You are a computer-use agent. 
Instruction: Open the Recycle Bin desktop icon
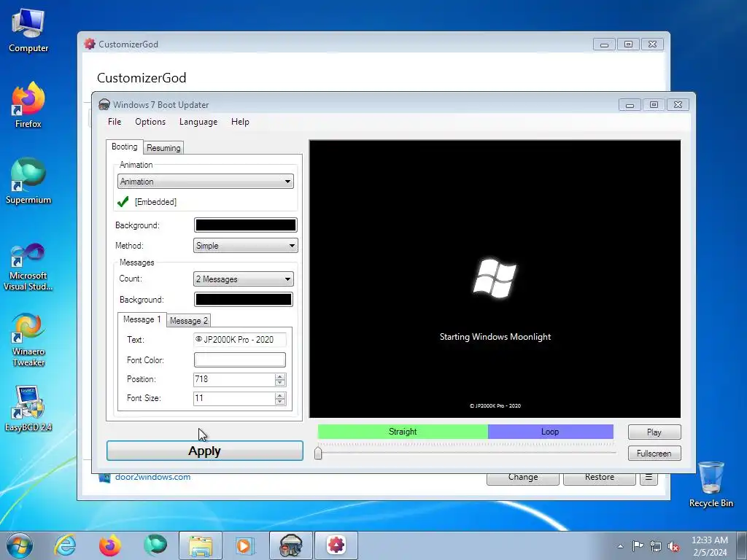click(711, 484)
